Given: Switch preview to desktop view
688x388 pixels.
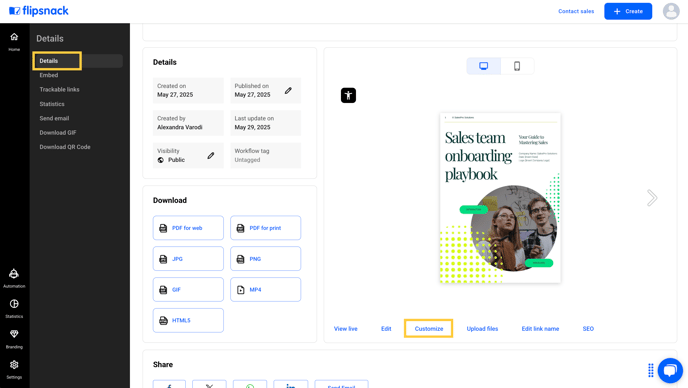Looking at the screenshot, I should pyautogui.click(x=484, y=66).
